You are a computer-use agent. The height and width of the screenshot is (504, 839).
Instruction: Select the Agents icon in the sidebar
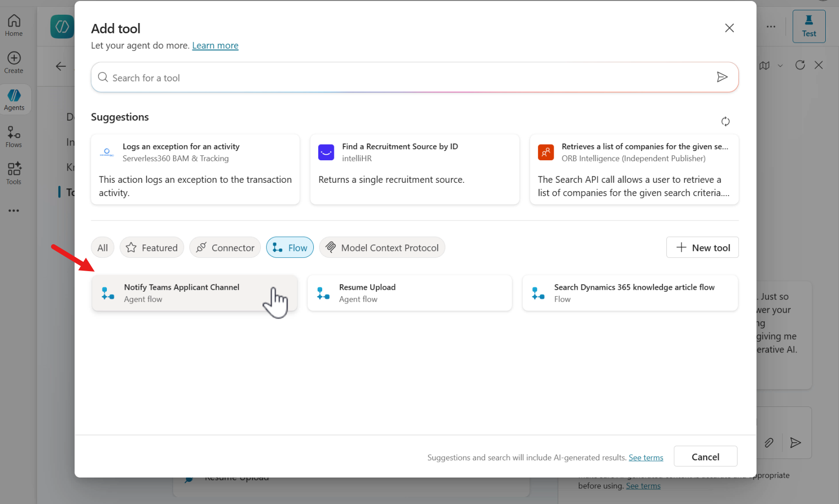14,100
